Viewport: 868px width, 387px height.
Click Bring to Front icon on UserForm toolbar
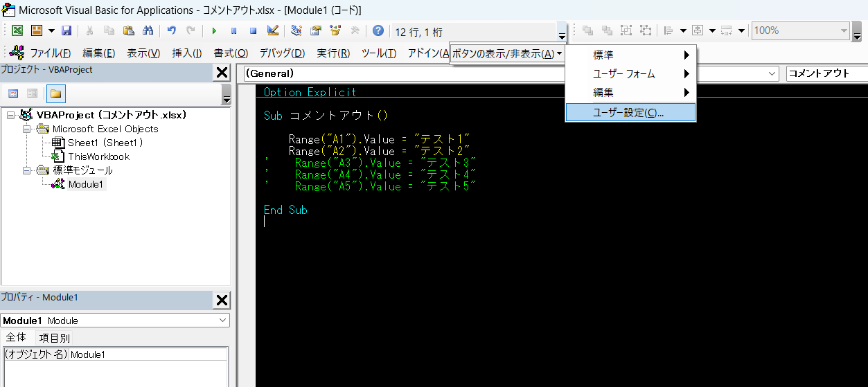(x=588, y=30)
